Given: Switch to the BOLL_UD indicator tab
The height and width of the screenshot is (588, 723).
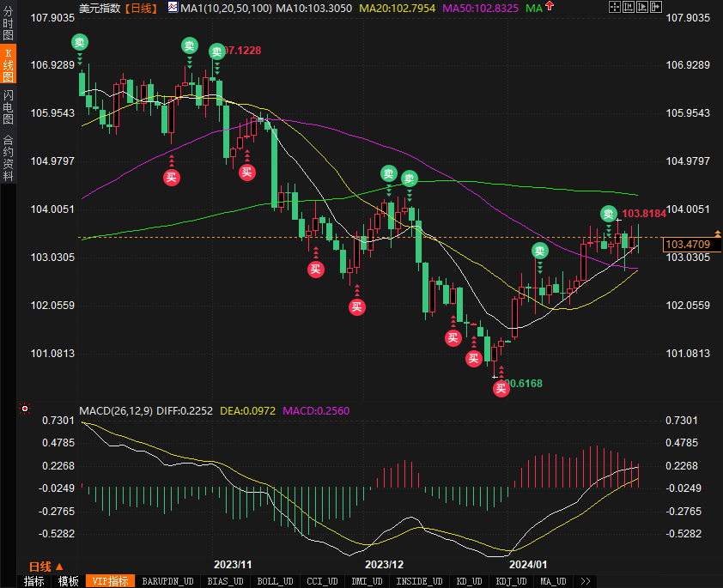Looking at the screenshot, I should pos(274,581).
